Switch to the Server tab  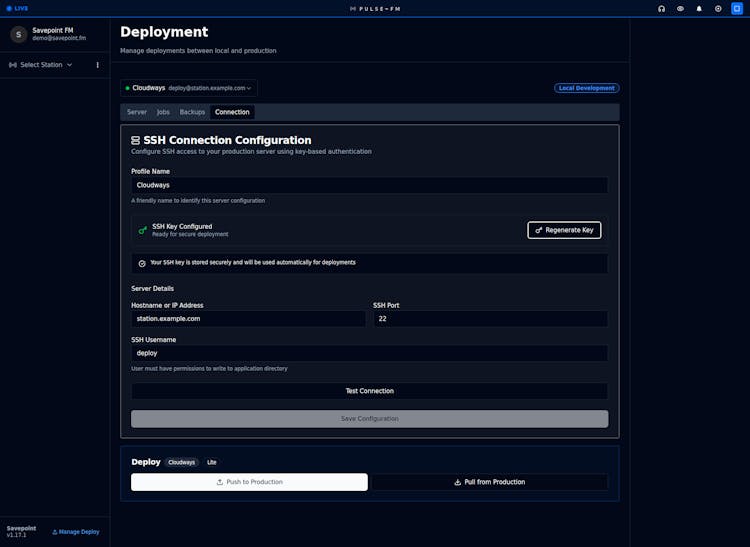coord(137,112)
